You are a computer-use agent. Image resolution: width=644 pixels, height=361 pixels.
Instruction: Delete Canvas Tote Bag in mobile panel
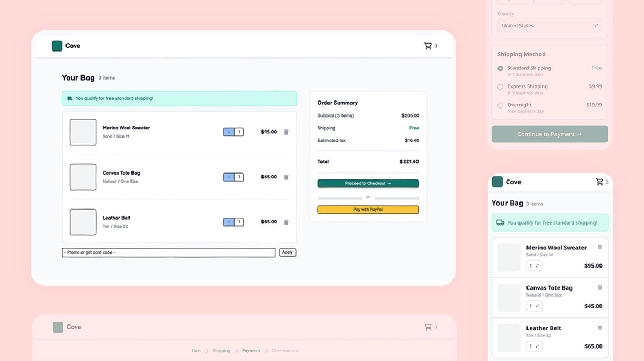[600, 287]
